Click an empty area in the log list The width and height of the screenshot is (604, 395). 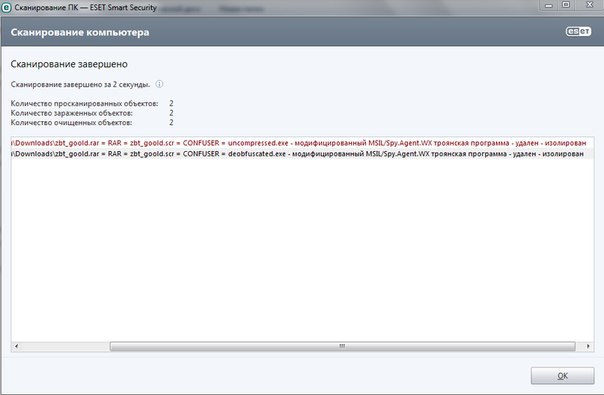click(302, 247)
